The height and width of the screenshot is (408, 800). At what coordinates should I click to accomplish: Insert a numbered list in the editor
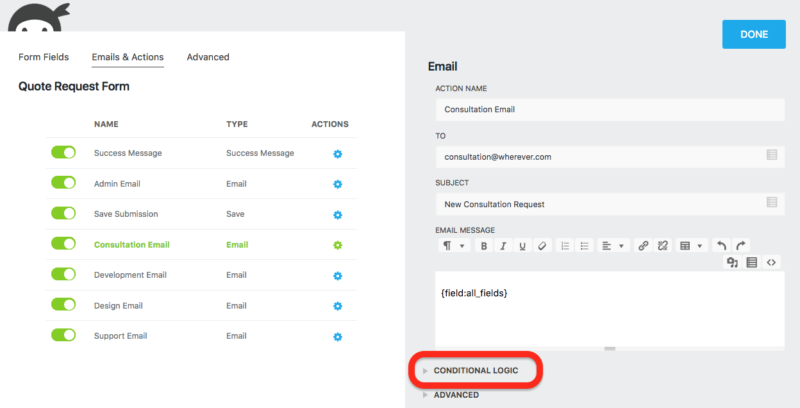(565, 246)
